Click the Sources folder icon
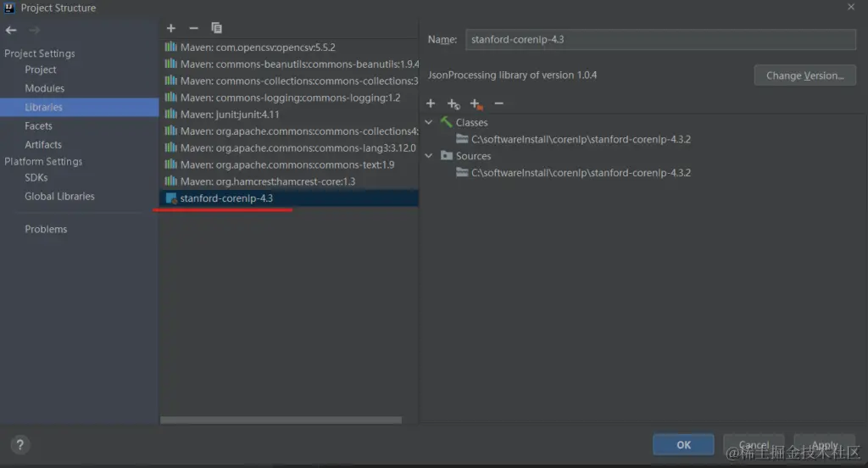This screenshot has width=868, height=468. pos(447,156)
